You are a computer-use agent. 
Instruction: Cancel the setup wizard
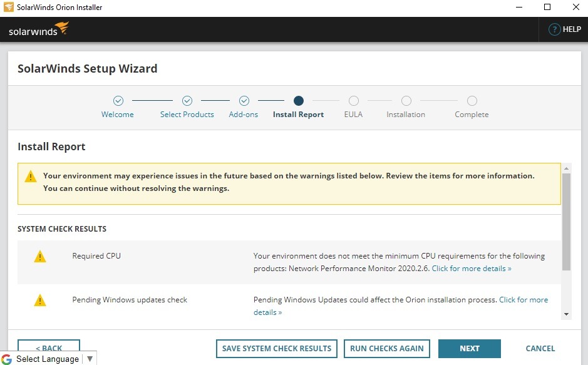(x=540, y=349)
